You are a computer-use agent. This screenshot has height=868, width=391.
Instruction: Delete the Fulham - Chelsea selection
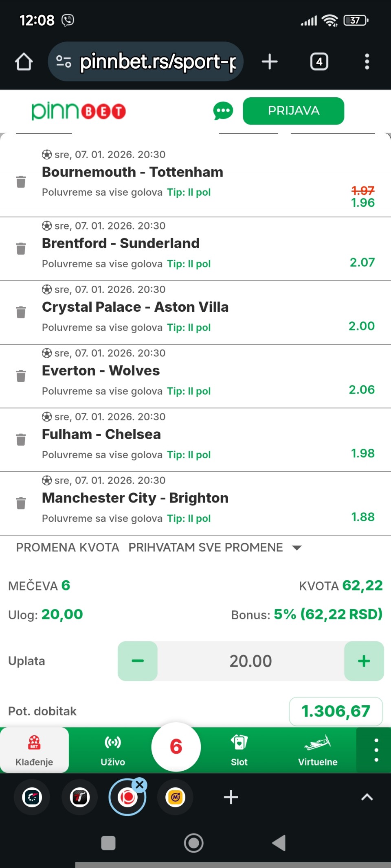pyautogui.click(x=21, y=439)
